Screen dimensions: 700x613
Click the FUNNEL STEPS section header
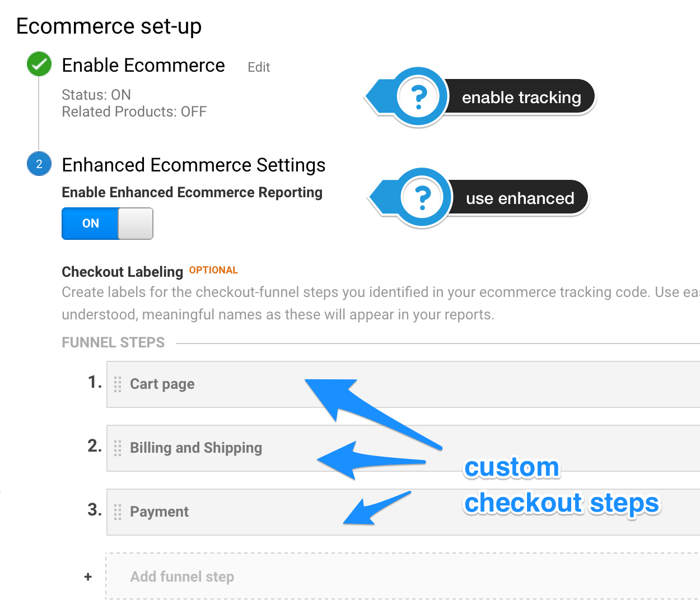pyautogui.click(x=113, y=342)
